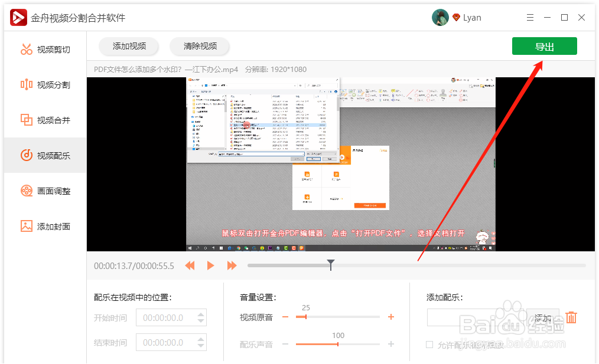The image size is (599, 364).
Task: Click the user avatar picture
Action: (x=440, y=18)
